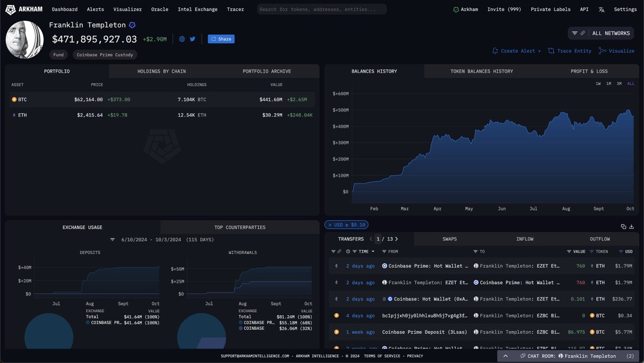Click the Fund tag
The height and width of the screenshot is (363, 644).
58,55
